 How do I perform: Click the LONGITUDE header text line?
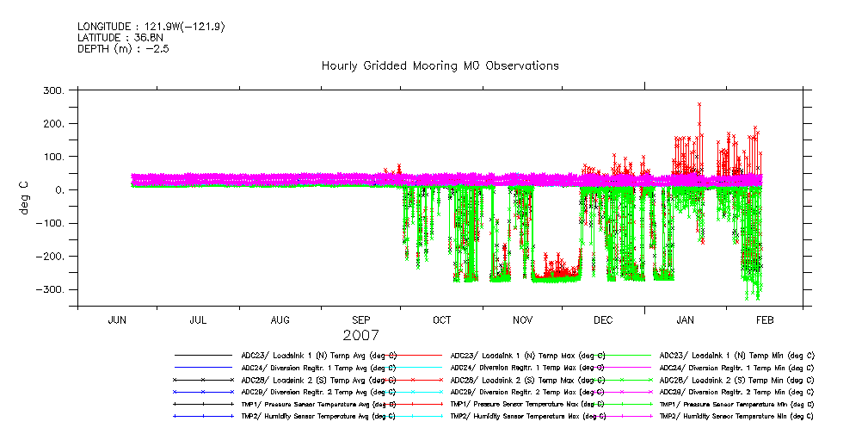pos(151,27)
